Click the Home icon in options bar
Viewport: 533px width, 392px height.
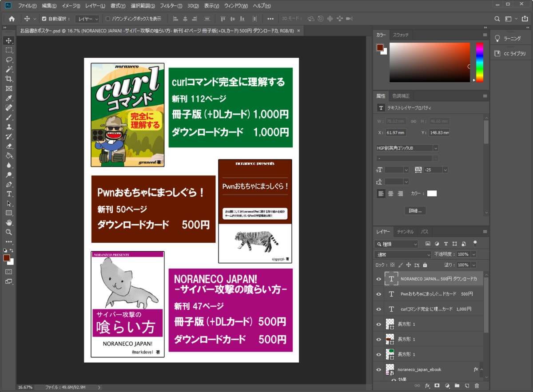coord(12,19)
